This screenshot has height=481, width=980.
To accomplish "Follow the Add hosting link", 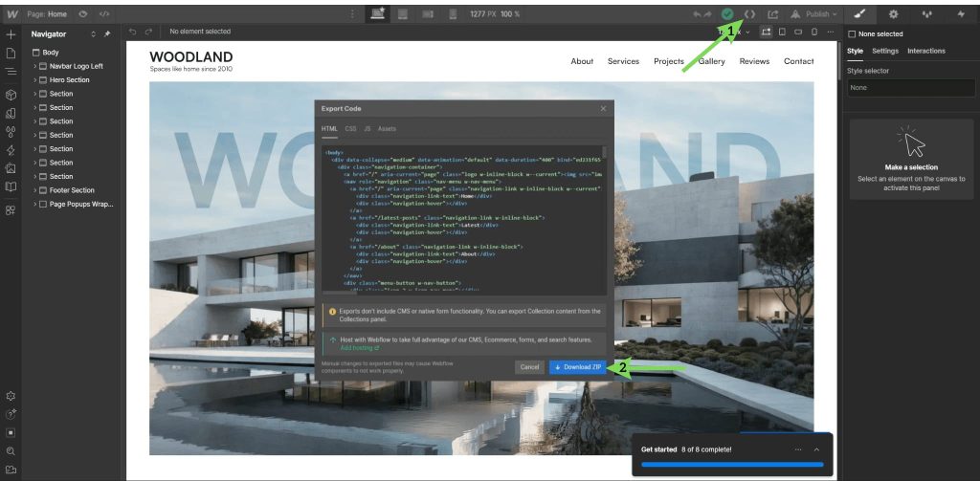I will click(x=360, y=347).
